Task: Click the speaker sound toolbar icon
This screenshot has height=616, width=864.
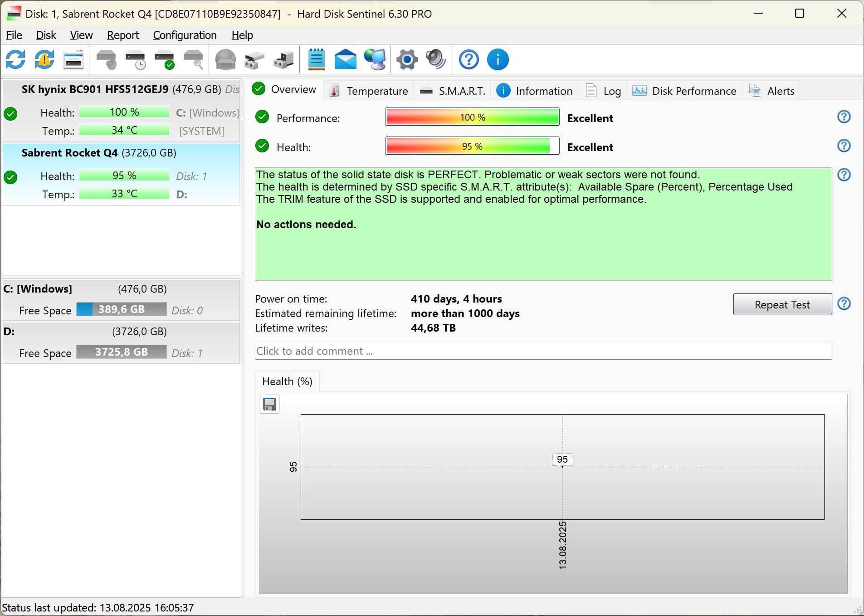Action: tap(436, 59)
